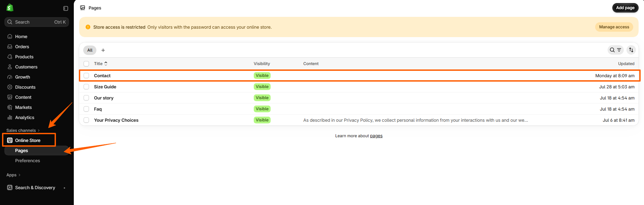644x205 pixels.
Task: Click the Content icon in sidebar
Action: (10, 97)
